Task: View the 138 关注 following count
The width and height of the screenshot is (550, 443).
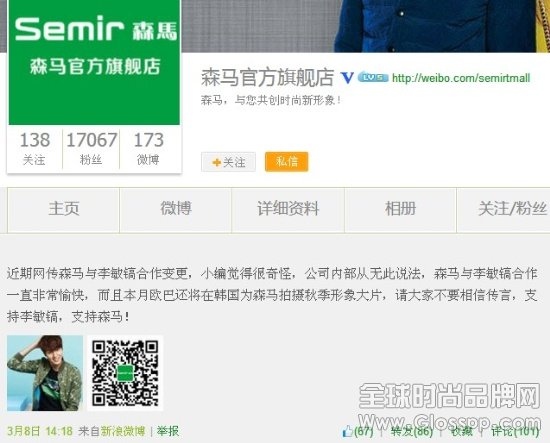Action: pyautogui.click(x=34, y=148)
